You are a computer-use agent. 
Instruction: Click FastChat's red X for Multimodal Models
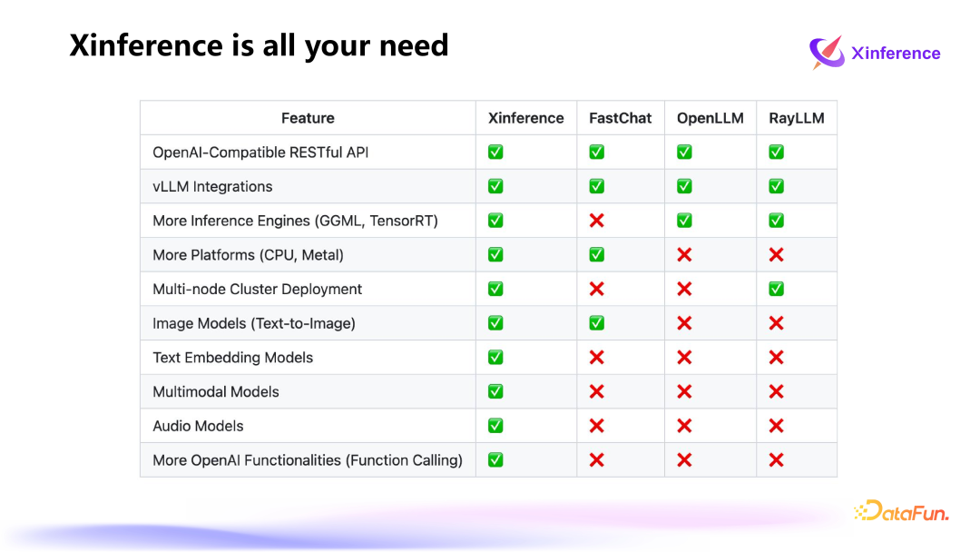596,391
